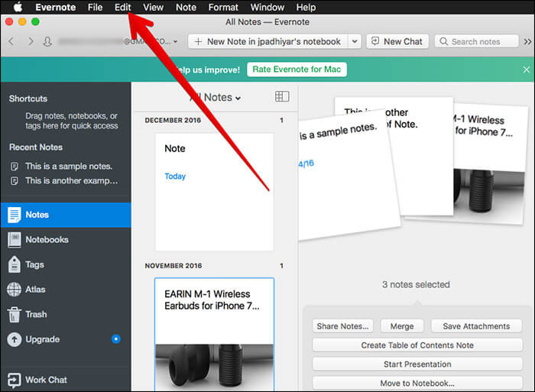Screen dimensions: 535x392
Task: Click the blue Upgrade notification dot
Action: [116, 339]
